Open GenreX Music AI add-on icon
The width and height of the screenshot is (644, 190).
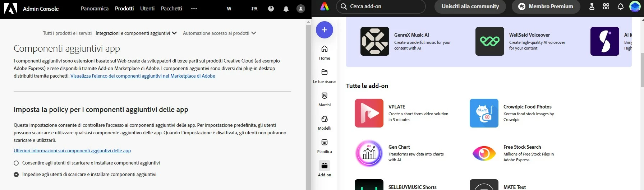(375, 41)
